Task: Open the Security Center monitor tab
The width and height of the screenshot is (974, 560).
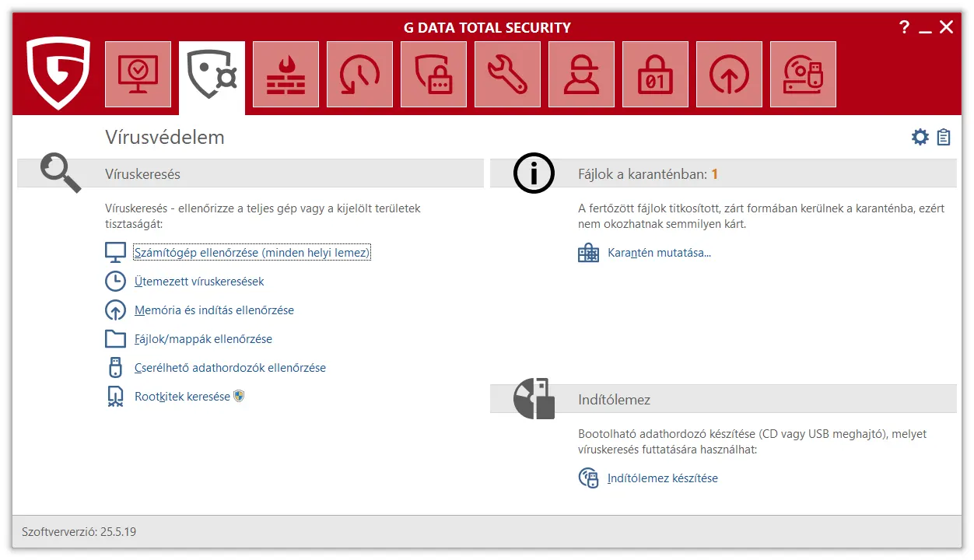Action: pos(138,75)
